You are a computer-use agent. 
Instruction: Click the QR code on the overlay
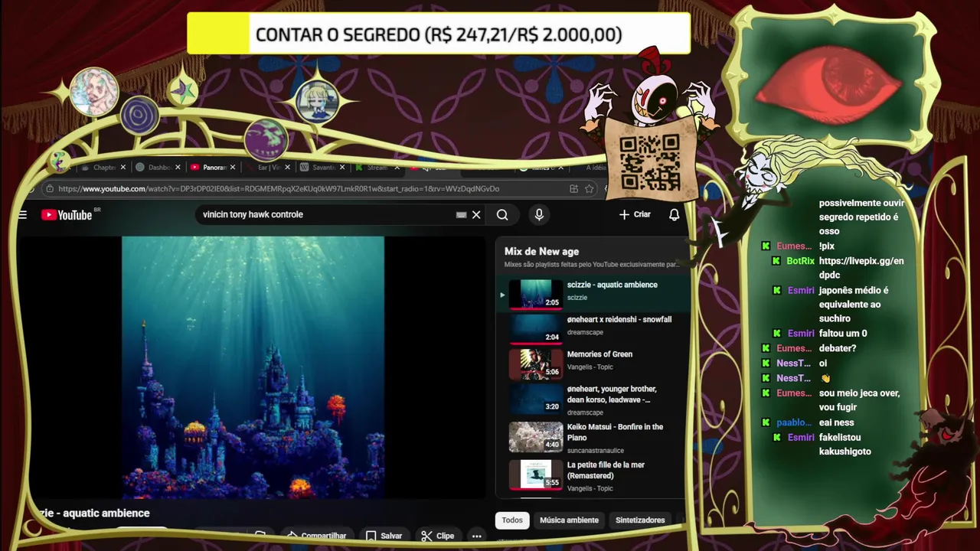click(649, 161)
